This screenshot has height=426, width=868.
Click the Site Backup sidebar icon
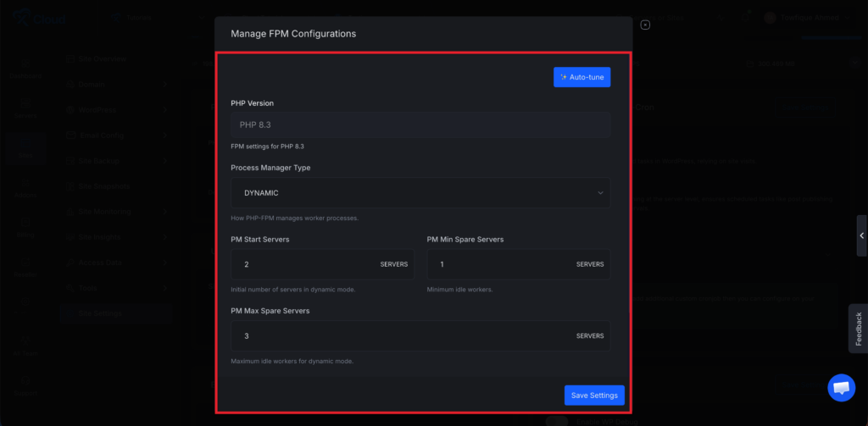click(70, 160)
